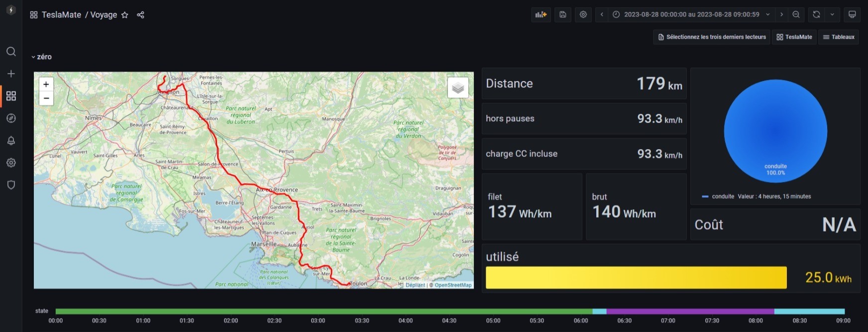This screenshot has width=868, height=332.
Task: Click TeslaMate folder in breadcrumb
Action: [61, 15]
